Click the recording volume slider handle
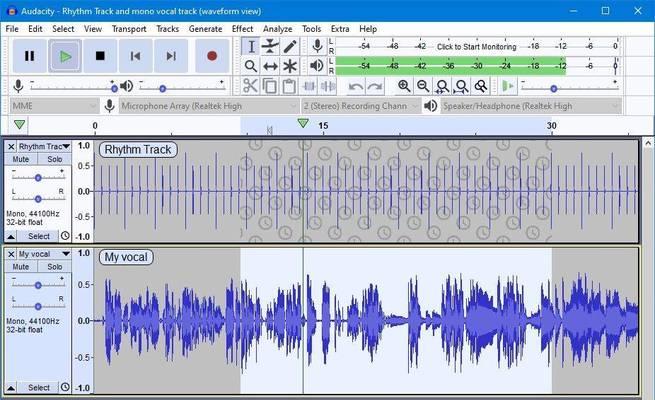 point(114,88)
